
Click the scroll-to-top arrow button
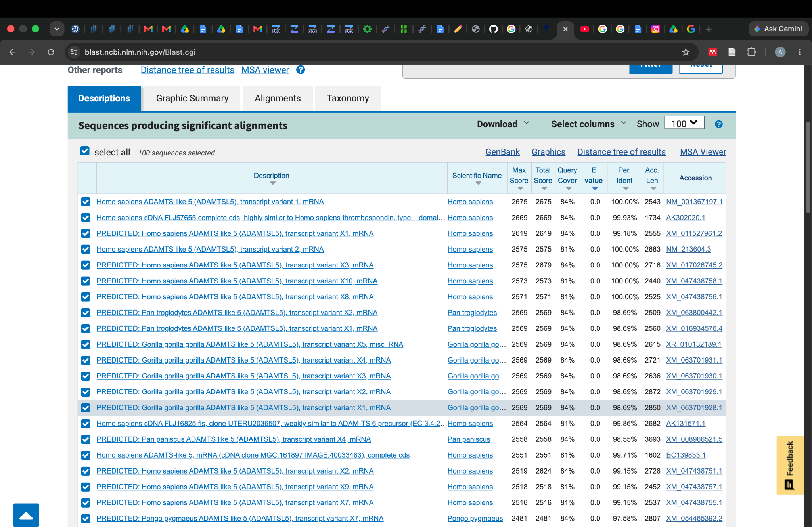point(26,515)
